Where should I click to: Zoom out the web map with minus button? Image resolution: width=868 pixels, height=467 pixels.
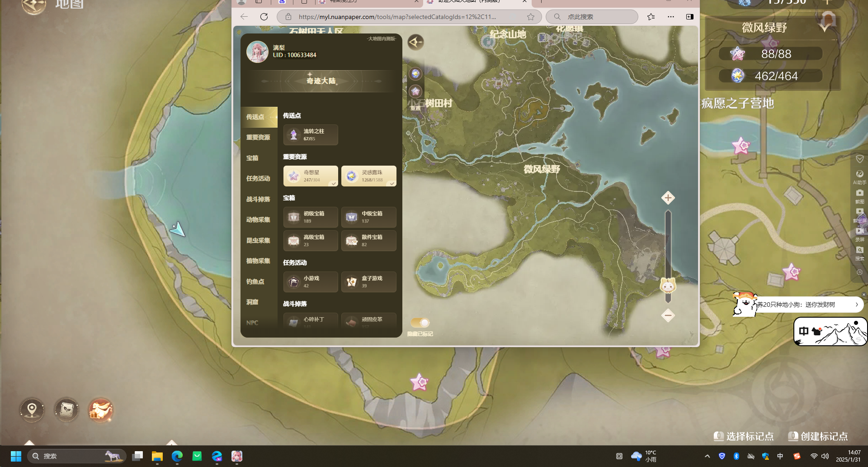668,315
